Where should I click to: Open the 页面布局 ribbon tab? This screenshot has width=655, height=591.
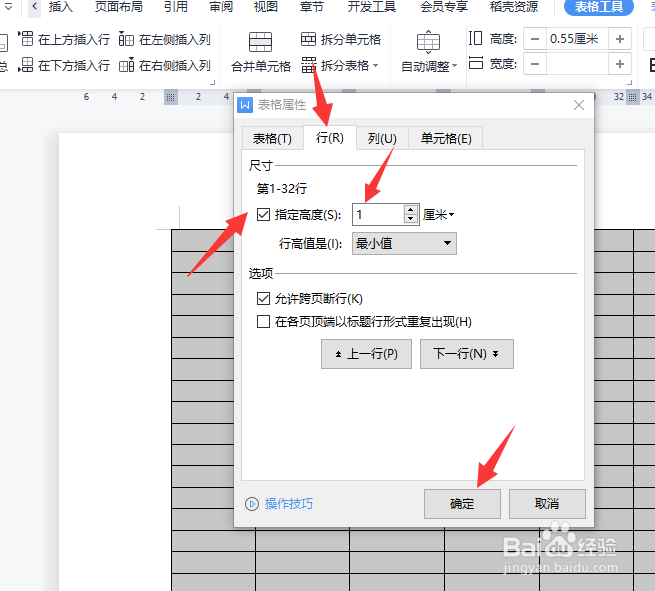click(x=119, y=7)
